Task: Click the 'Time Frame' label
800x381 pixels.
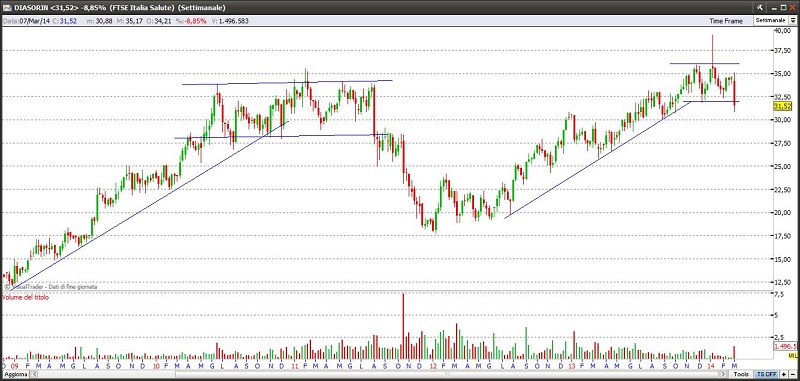Action: pyautogui.click(x=726, y=20)
